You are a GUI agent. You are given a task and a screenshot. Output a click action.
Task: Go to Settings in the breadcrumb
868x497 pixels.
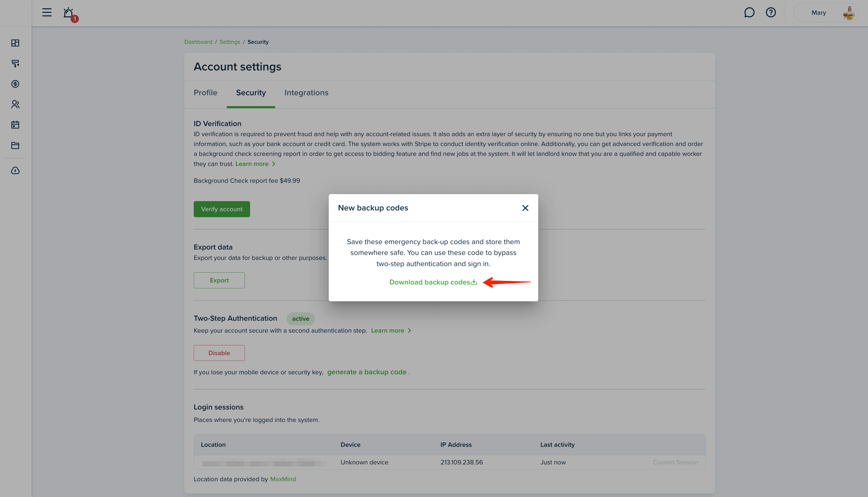230,42
